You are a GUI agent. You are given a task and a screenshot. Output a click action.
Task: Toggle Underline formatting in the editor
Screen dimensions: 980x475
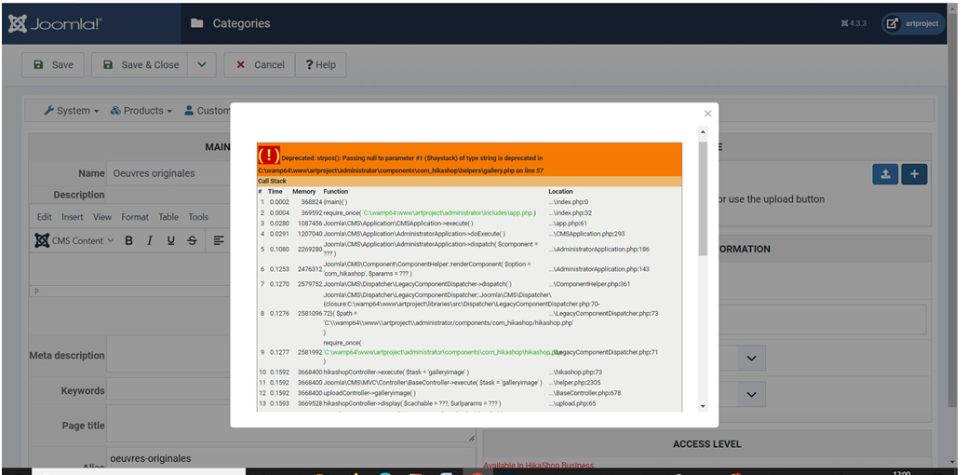click(x=170, y=240)
